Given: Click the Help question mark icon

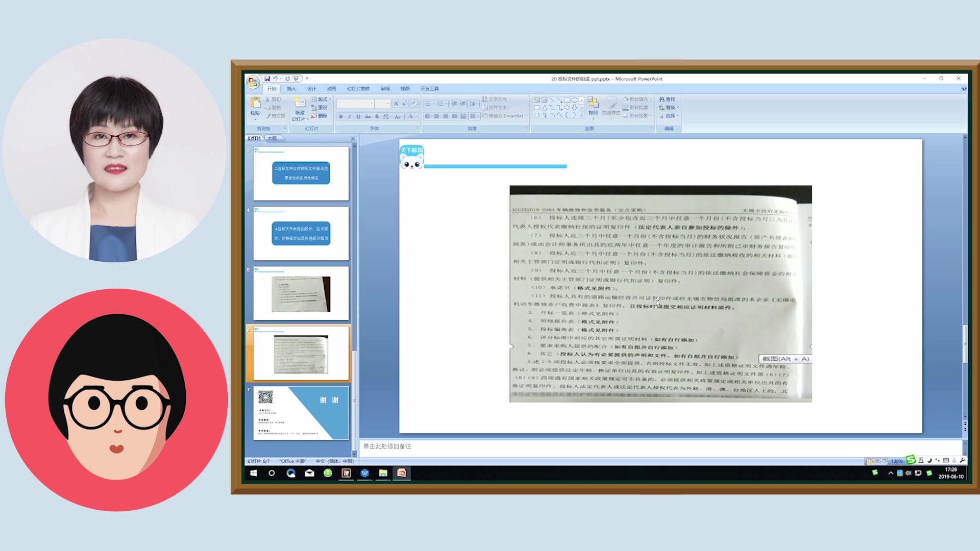Looking at the screenshot, I should tap(964, 89).
